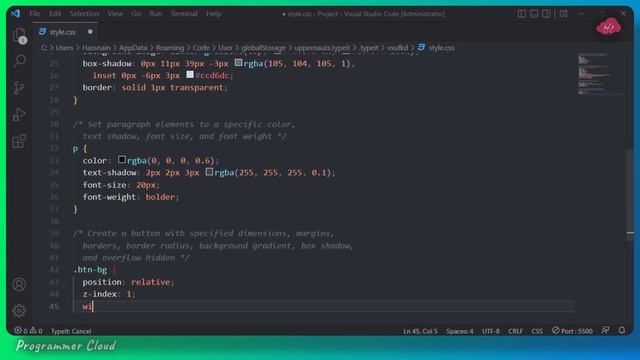This screenshot has height=360, width=640.
Task: Click the rgba(255, 255, 255, 0.1) color swatch
Action: (x=209, y=172)
